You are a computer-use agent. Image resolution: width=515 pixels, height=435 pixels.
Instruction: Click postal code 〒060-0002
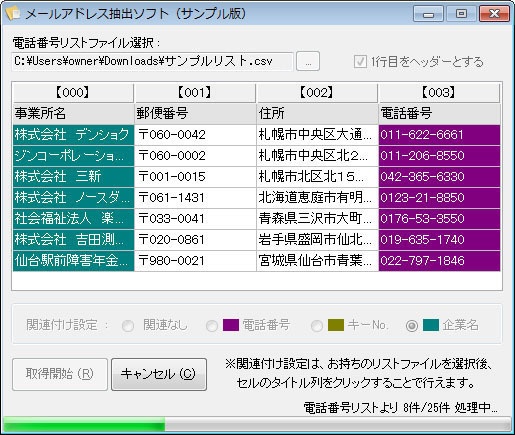point(195,156)
